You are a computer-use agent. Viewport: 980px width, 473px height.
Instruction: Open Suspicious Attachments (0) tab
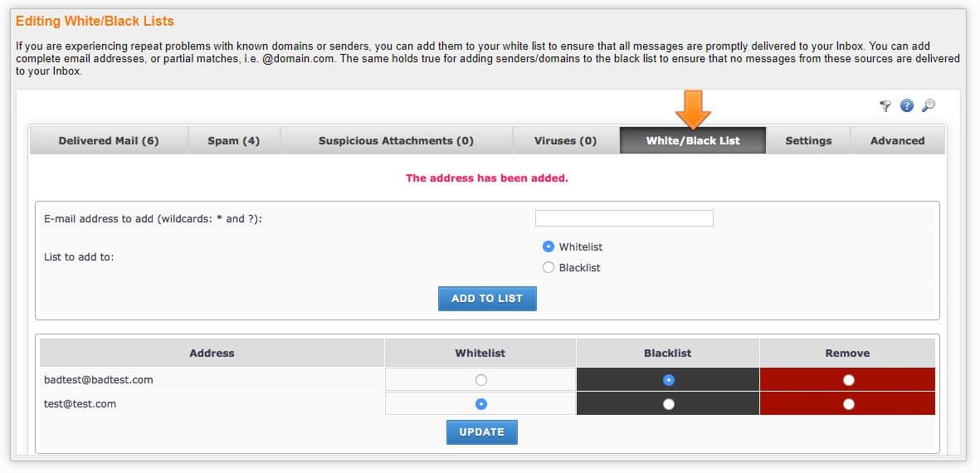(x=397, y=140)
